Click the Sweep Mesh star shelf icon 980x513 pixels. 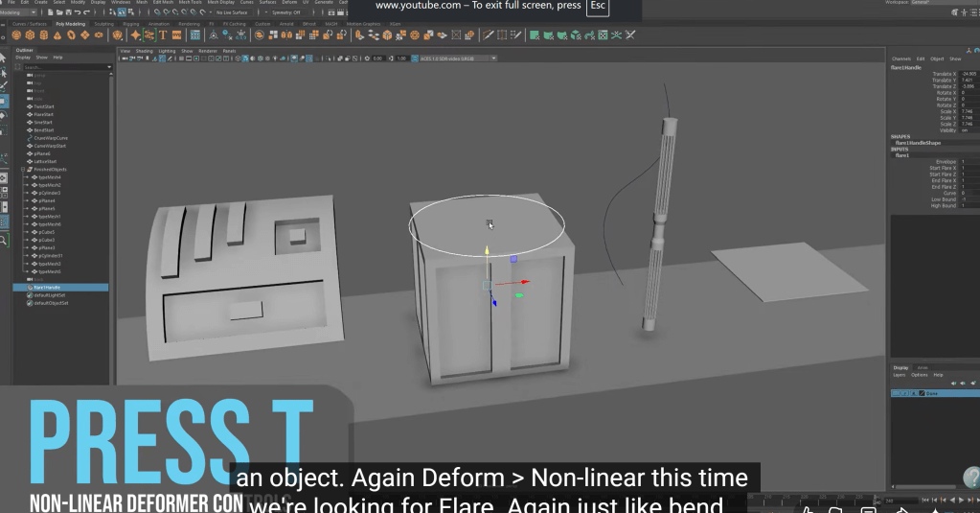pyautogui.click(x=135, y=35)
